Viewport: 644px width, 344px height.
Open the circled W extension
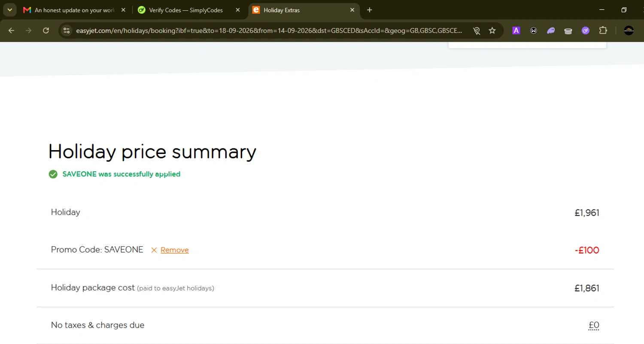click(x=534, y=30)
